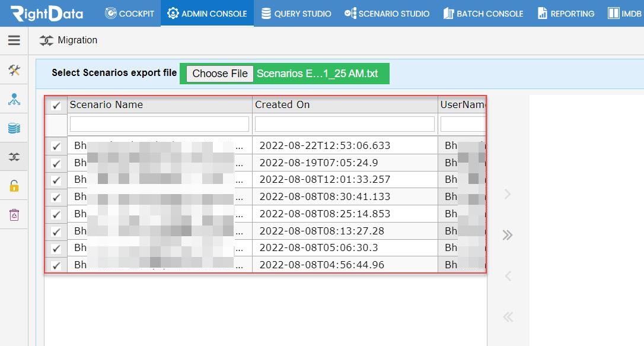Image resolution: width=644 pixels, height=346 pixels.
Task: Sort by UserName column header
Action: tap(462, 105)
